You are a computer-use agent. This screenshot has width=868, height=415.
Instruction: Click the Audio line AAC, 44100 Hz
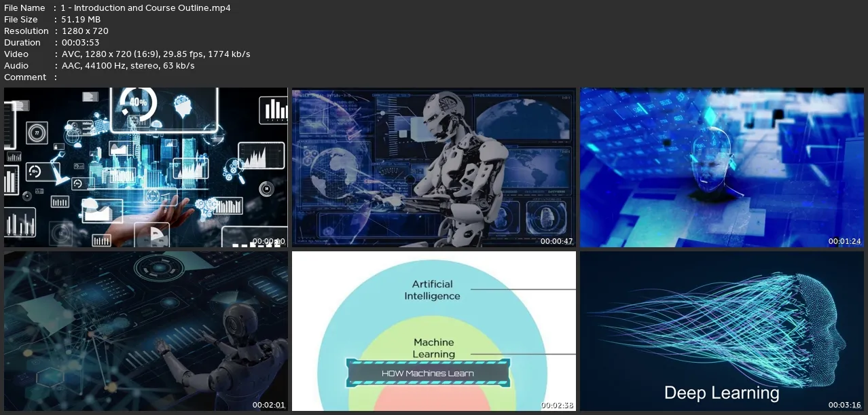point(128,66)
